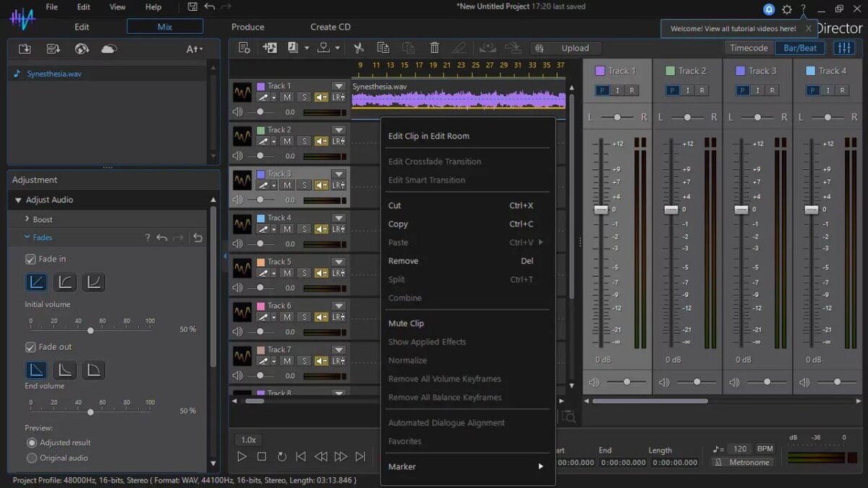Screen dimensions: 868x488
Task: Click the scissors cut icon in toolbar
Action: pos(358,48)
